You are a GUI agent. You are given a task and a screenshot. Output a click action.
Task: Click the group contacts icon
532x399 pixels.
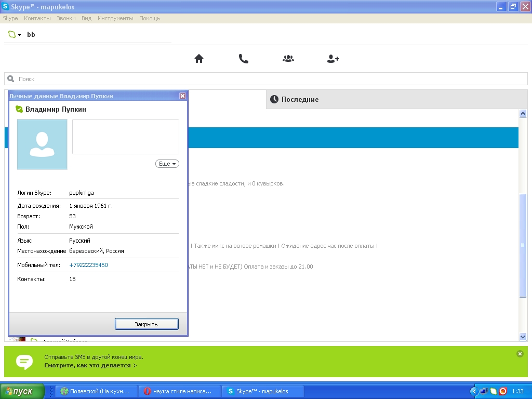pyautogui.click(x=288, y=59)
